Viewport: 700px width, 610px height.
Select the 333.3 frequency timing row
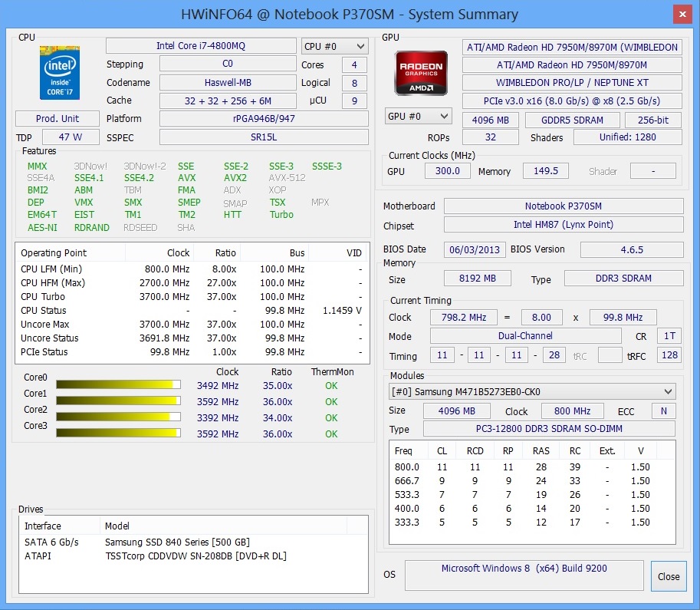pos(532,523)
